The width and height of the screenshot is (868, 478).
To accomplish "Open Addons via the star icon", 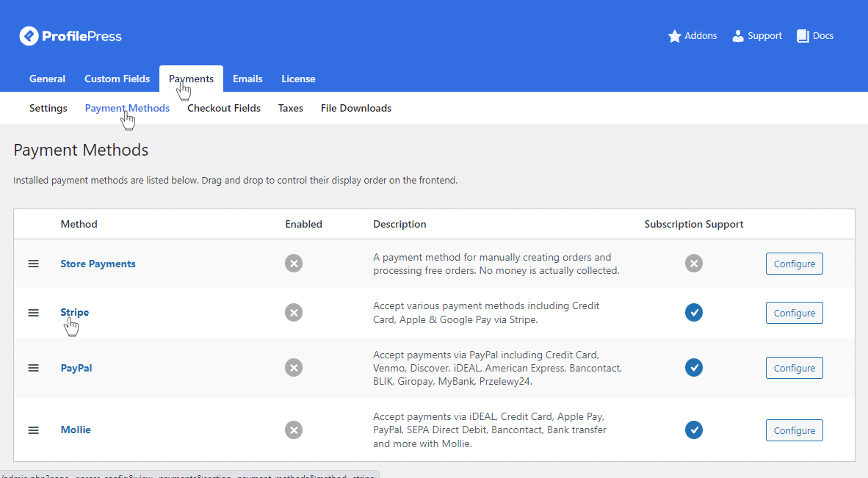I will coord(674,36).
